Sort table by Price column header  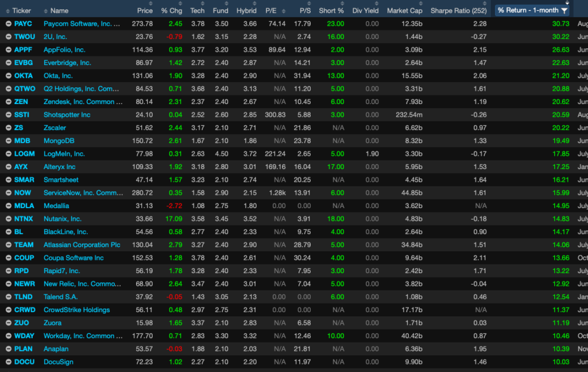pos(145,11)
